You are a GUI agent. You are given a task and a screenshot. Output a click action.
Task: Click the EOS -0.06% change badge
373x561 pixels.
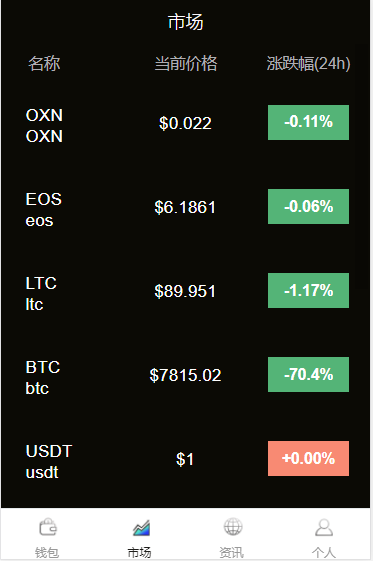tap(308, 206)
